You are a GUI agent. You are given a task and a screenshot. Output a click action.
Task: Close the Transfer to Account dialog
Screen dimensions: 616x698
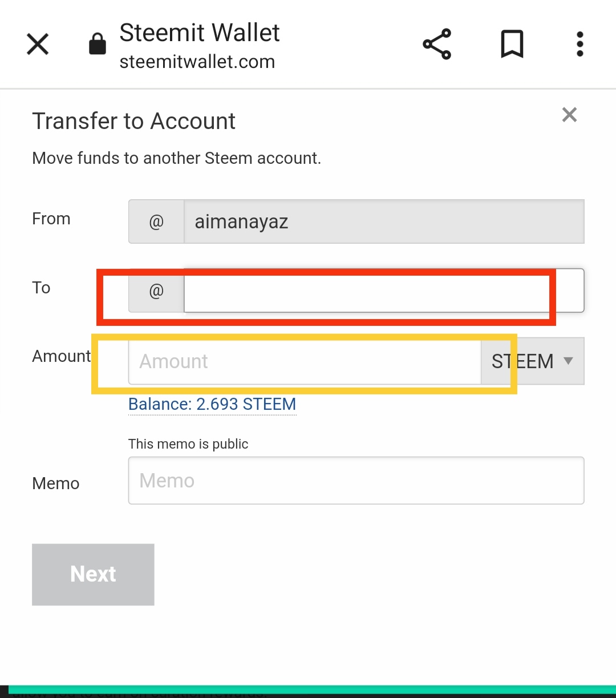click(569, 115)
